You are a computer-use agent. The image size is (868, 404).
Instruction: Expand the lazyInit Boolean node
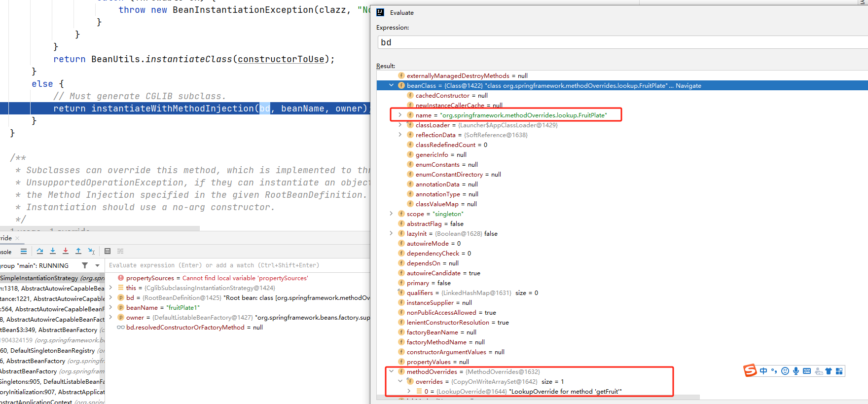click(x=392, y=233)
